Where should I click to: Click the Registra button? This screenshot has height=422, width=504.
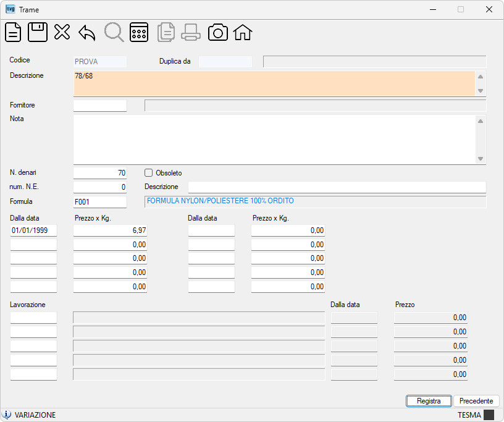[x=429, y=401]
